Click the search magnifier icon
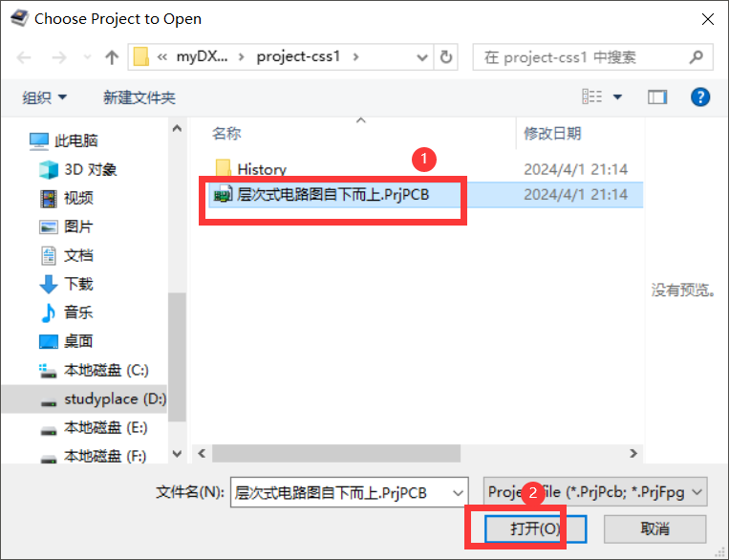 click(x=696, y=57)
